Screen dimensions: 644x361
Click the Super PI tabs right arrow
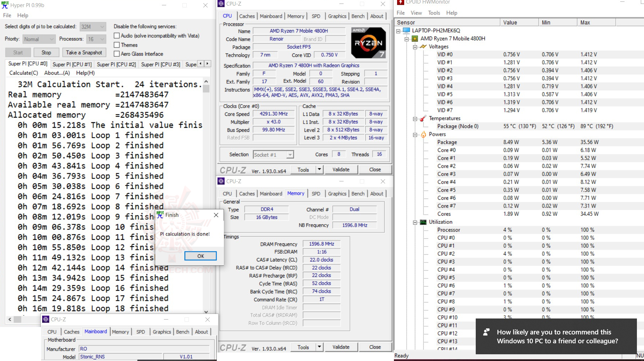coord(208,64)
